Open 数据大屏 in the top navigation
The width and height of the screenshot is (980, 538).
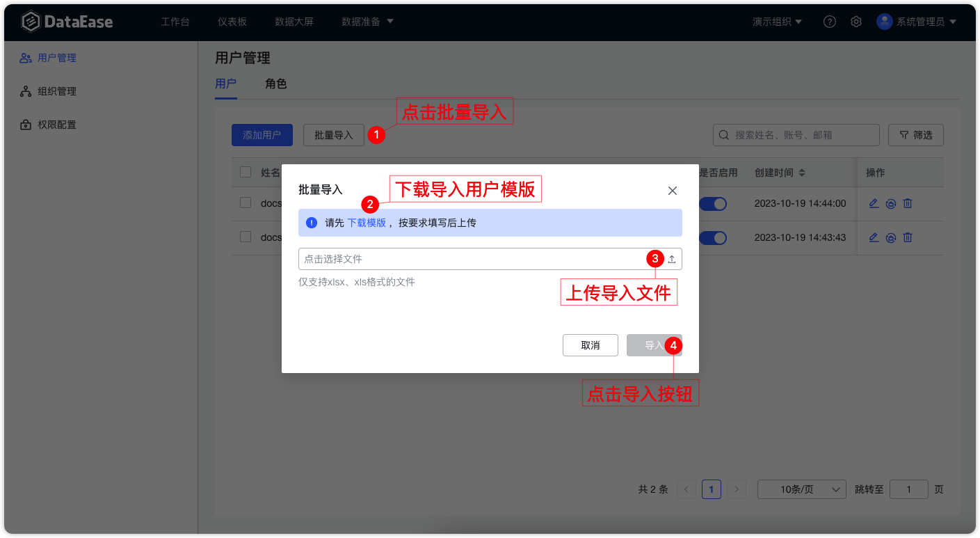pos(294,22)
